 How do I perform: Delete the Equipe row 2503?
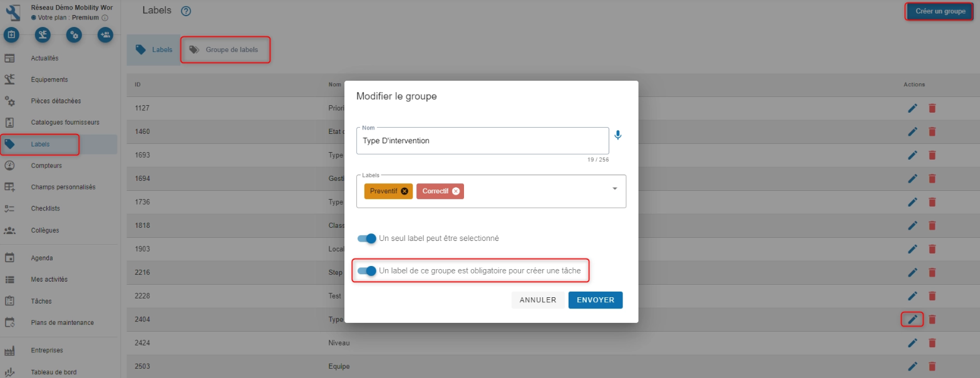coord(932,366)
